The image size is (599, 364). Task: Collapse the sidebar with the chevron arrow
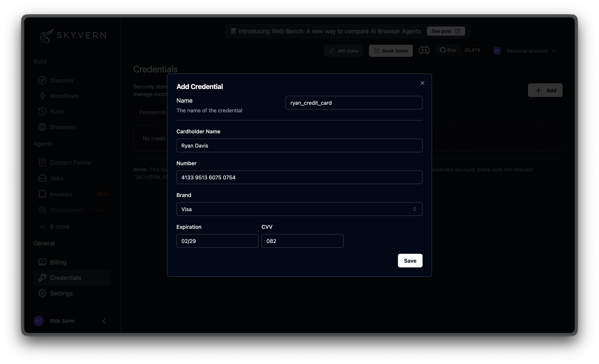(104, 321)
